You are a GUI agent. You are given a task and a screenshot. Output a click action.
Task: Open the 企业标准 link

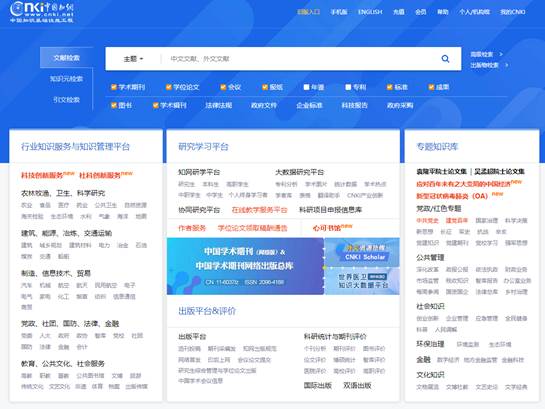pyautogui.click(x=309, y=105)
